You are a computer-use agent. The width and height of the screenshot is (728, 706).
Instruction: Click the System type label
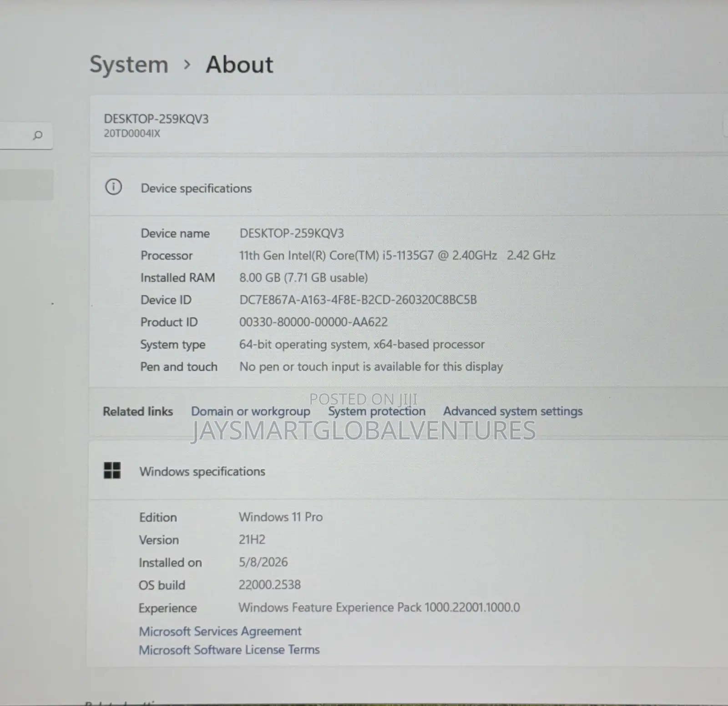tap(172, 345)
